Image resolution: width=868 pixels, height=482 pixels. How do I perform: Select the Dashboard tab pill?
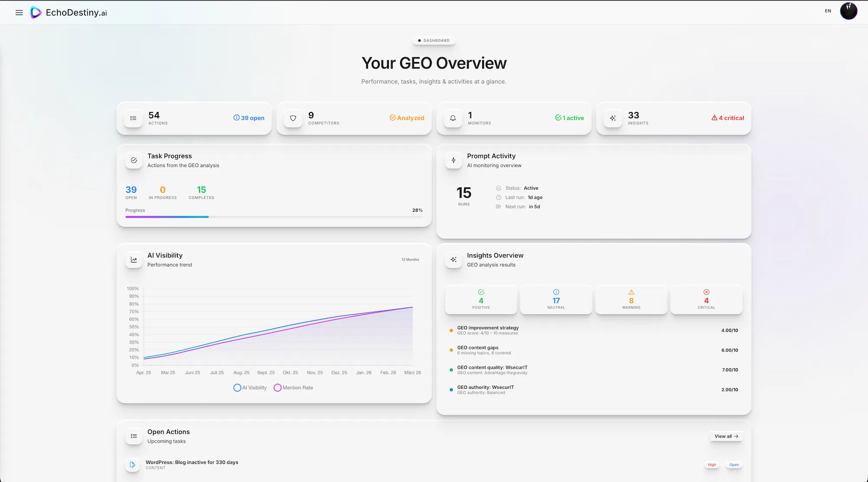pyautogui.click(x=434, y=40)
